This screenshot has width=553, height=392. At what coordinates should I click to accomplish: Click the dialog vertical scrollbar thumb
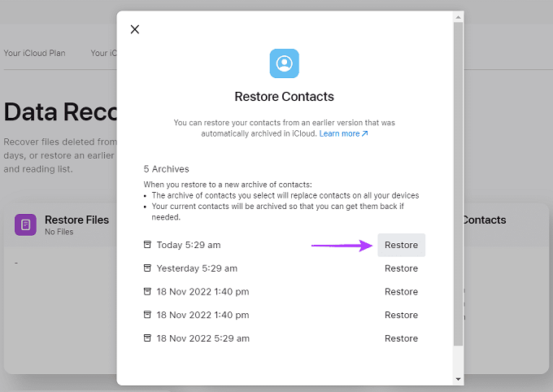[x=458, y=184]
